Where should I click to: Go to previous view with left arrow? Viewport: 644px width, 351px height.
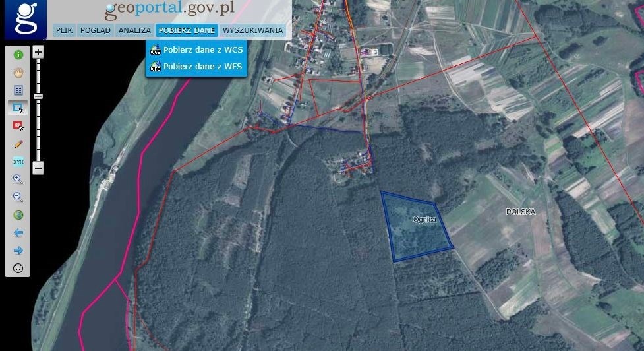pyautogui.click(x=18, y=232)
